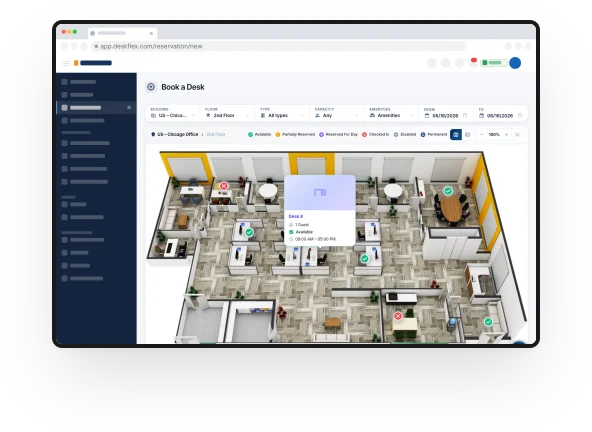Click the 100% zoom level value

click(x=494, y=134)
